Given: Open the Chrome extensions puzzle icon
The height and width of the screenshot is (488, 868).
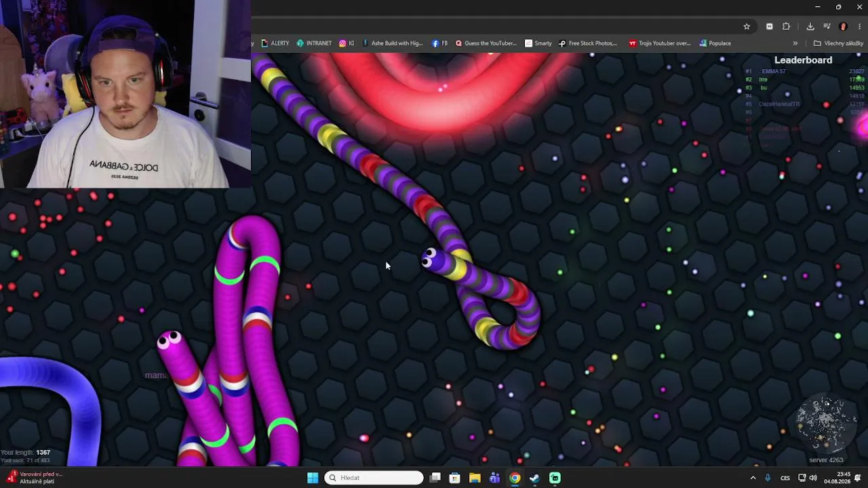Looking at the screenshot, I should (786, 26).
